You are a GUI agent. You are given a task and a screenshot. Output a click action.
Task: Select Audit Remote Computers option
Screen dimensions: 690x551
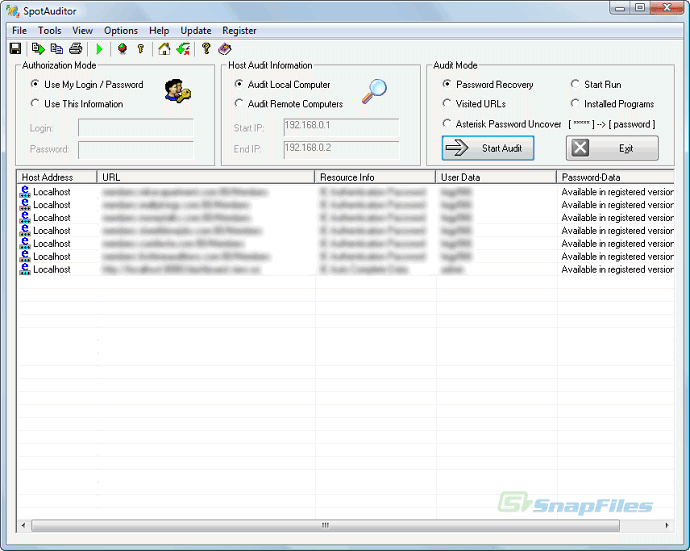click(289, 104)
